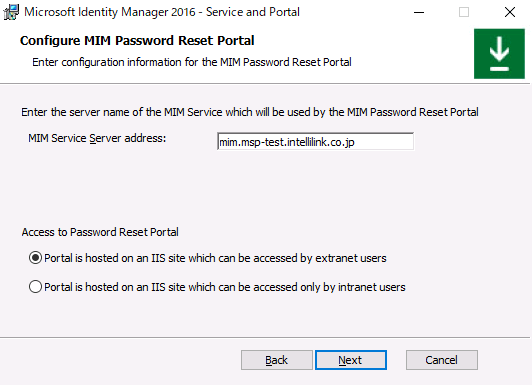The image size is (532, 385).
Task: Click the 'Configure MIM Password Reset Portal' heading
Action: pos(137,41)
